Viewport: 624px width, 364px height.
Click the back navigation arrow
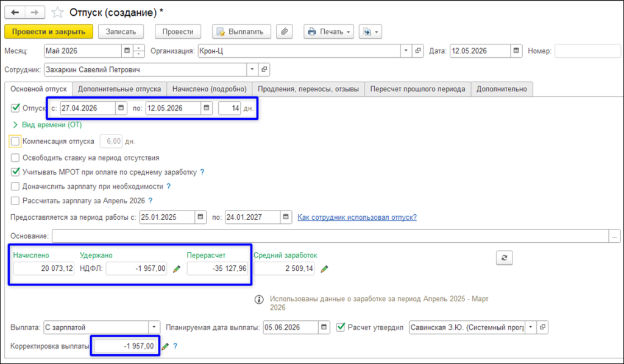(15, 13)
